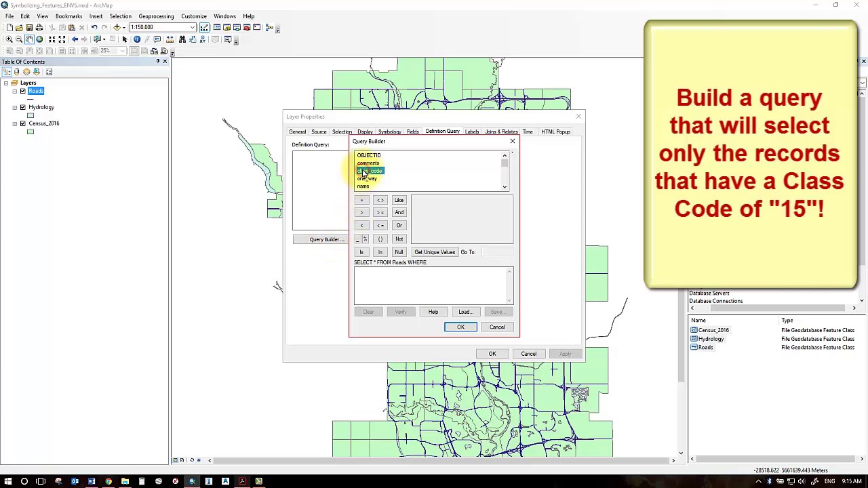This screenshot has width=868, height=488.
Task: Click Help button in Query Builder
Action: point(433,312)
